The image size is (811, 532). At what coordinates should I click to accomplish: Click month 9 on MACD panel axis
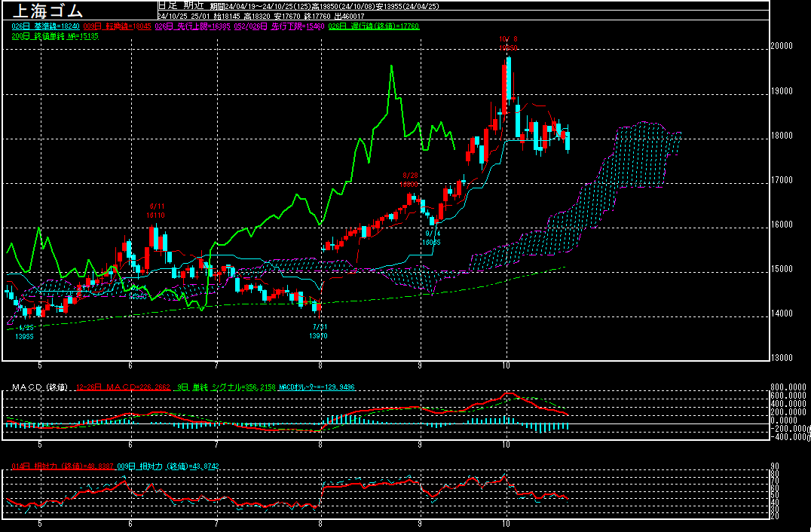click(x=420, y=445)
